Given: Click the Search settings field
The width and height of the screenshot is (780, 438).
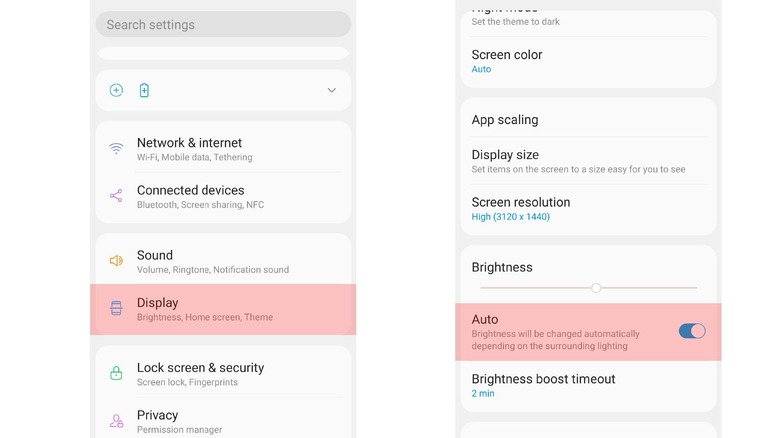Looking at the screenshot, I should (223, 25).
